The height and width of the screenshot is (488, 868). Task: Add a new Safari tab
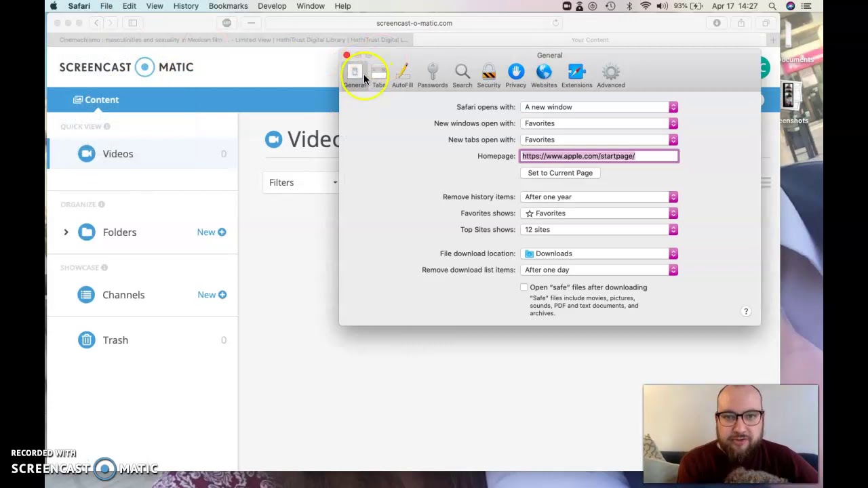coord(772,40)
